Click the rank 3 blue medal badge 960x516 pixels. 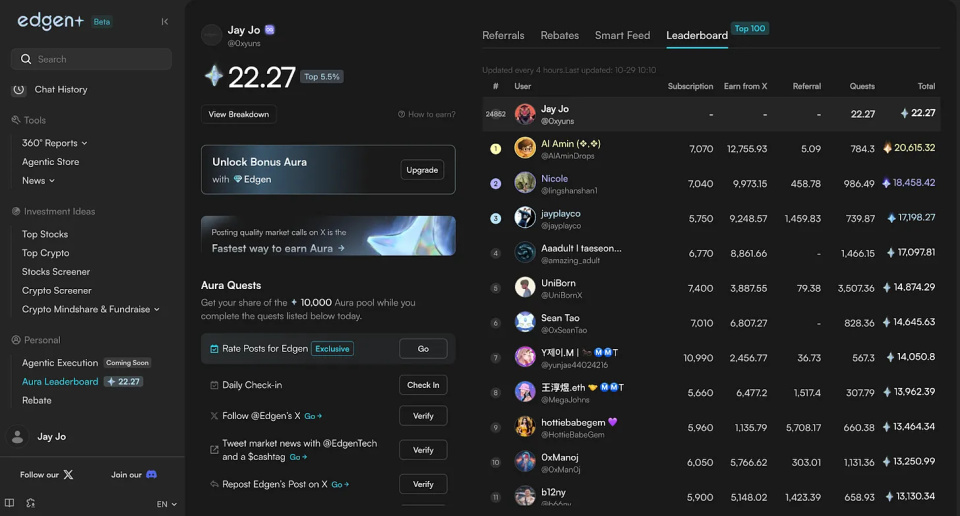pos(496,219)
